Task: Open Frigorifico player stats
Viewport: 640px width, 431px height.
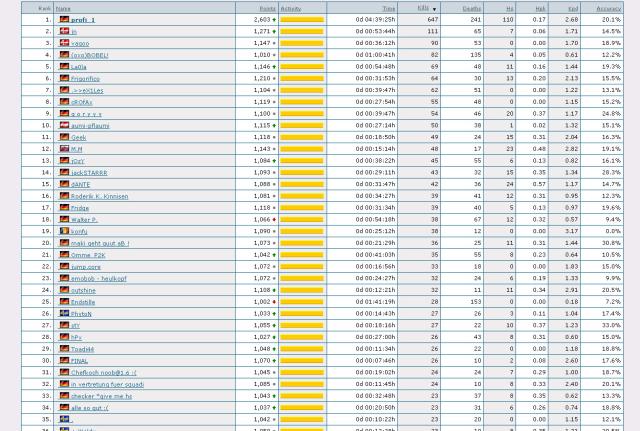Action: (x=86, y=79)
